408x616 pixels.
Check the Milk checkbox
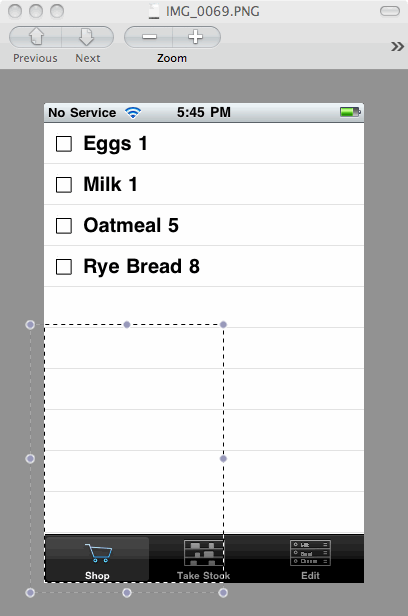point(64,185)
